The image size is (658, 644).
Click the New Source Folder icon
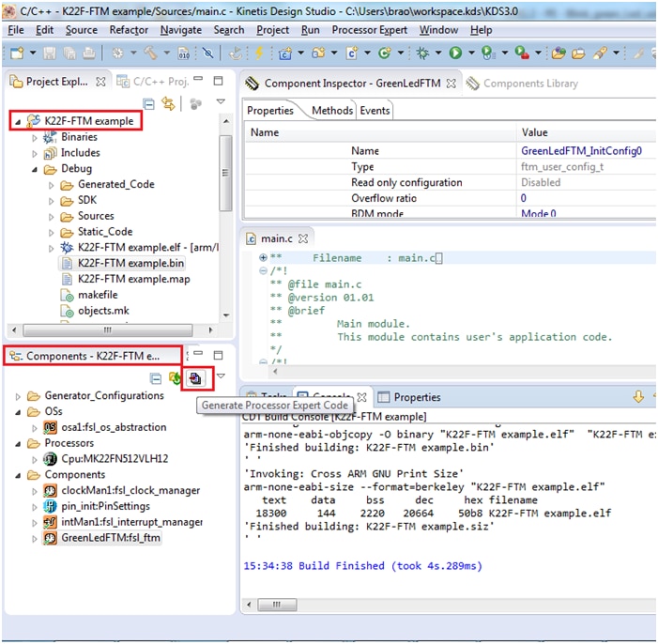pyautogui.click(x=318, y=53)
